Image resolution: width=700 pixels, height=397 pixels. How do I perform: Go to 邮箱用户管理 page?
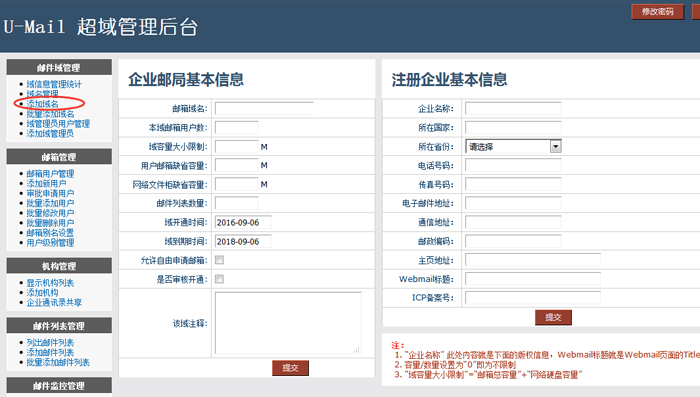(x=50, y=174)
